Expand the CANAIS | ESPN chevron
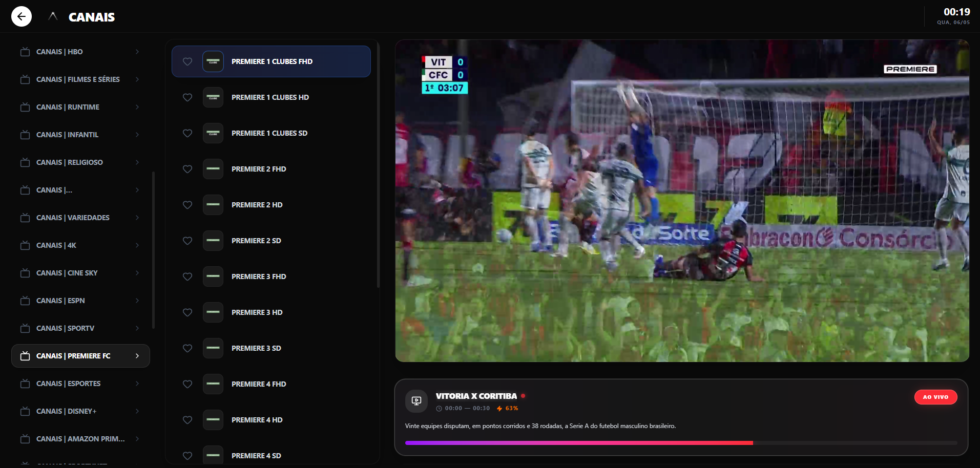The height and width of the screenshot is (468, 980). point(137,301)
